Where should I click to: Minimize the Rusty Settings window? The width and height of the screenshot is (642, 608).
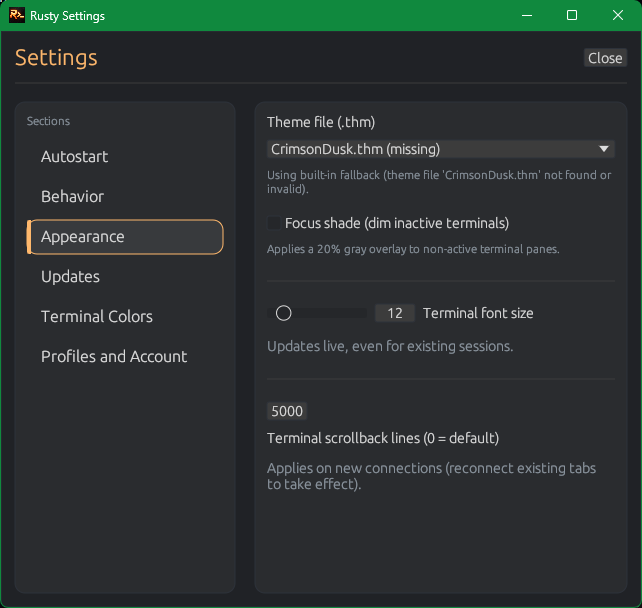[x=527, y=16]
